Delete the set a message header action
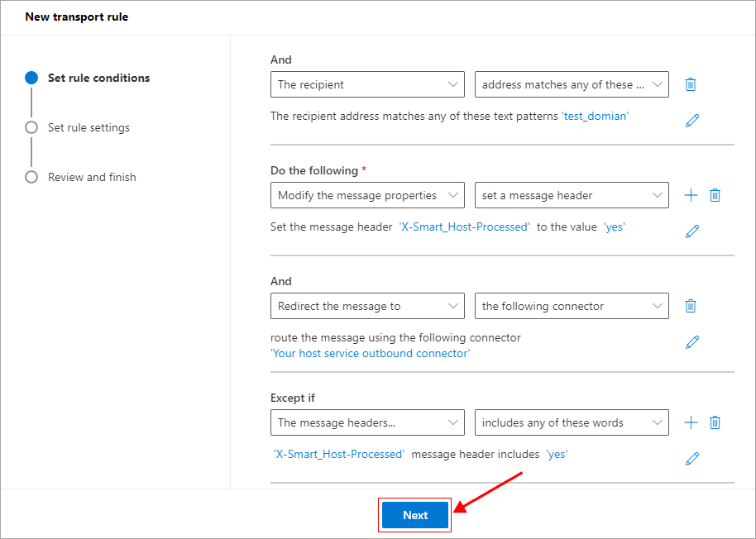This screenshot has width=756, height=539. coord(715,195)
